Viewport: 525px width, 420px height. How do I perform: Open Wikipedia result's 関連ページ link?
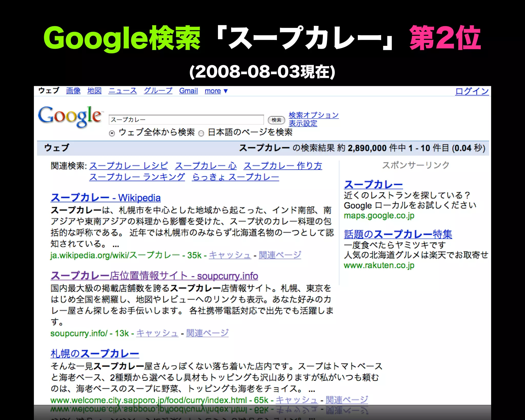point(280,255)
